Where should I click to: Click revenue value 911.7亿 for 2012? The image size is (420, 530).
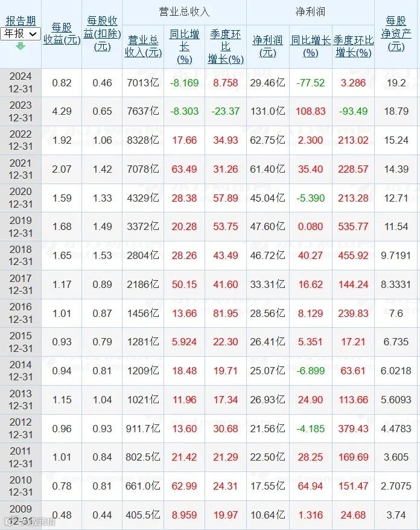143,429
